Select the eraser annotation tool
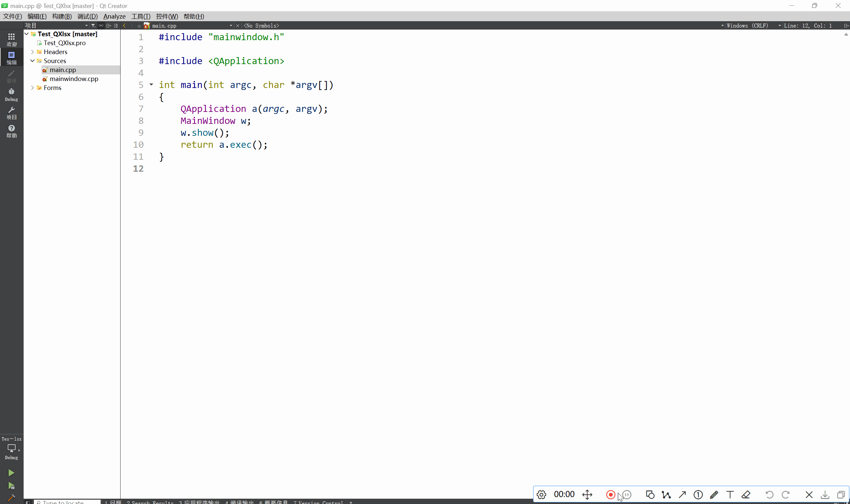The width and height of the screenshot is (850, 504). click(x=746, y=494)
